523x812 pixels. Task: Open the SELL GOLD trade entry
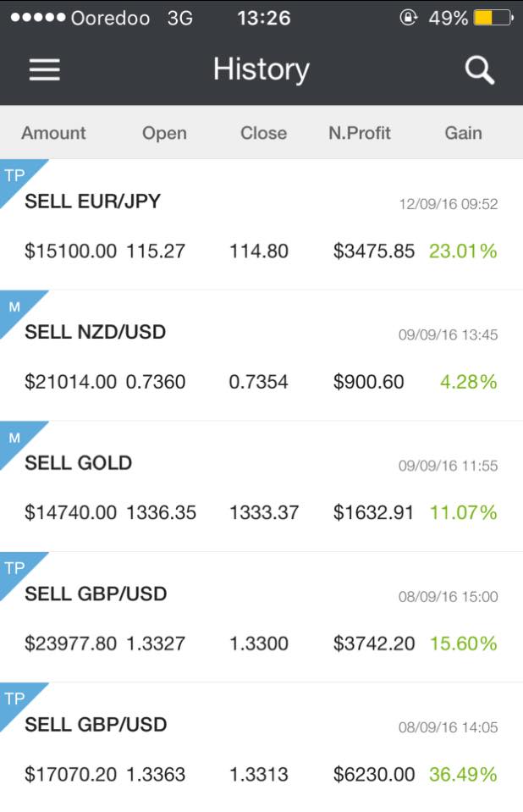(x=261, y=487)
